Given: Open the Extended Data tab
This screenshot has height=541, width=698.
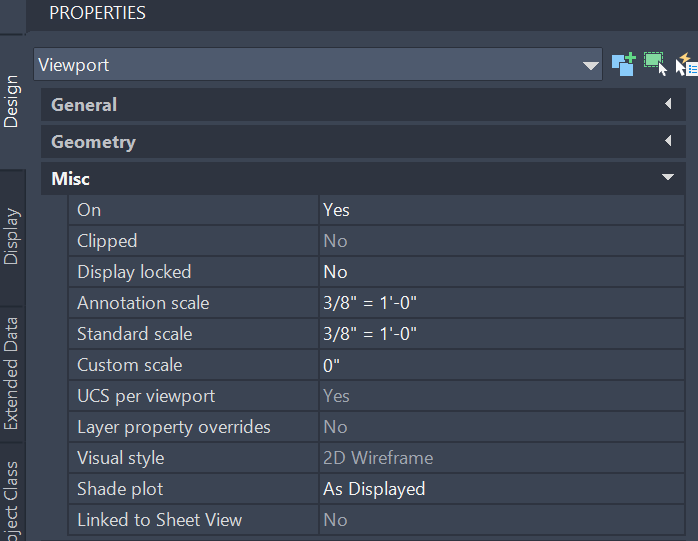Looking at the screenshot, I should tap(11, 373).
